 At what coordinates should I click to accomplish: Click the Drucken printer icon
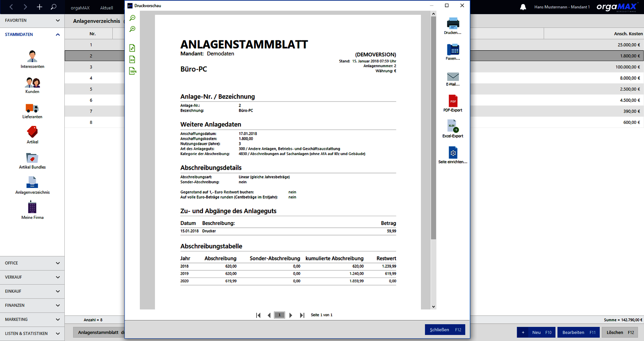[x=453, y=23]
